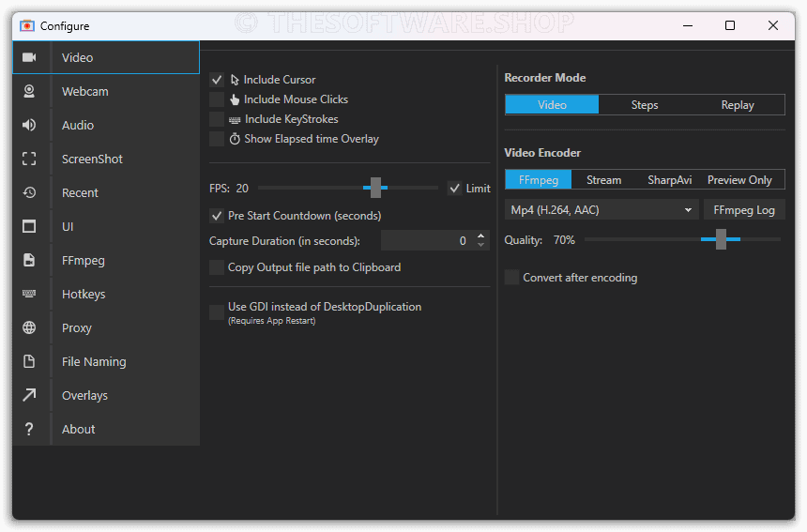
Task: Click the Hotkeys keyboard icon
Action: (29, 294)
